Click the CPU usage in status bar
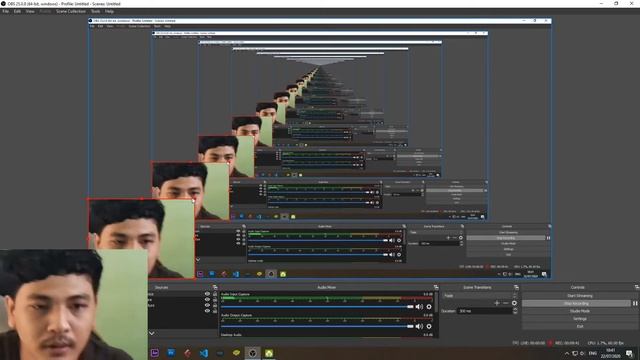Viewport: 640px width, 360px height. point(606,343)
